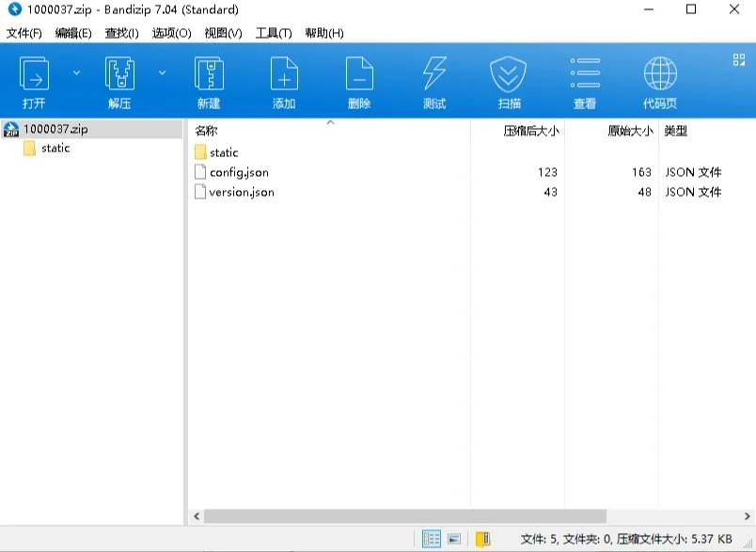Switch to detailed list view in status bar

(x=432, y=539)
